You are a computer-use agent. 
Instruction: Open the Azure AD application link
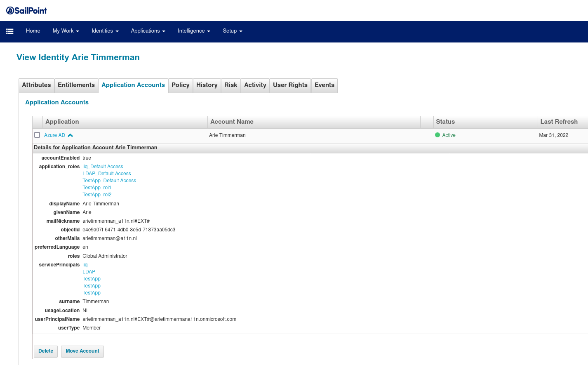coord(55,135)
